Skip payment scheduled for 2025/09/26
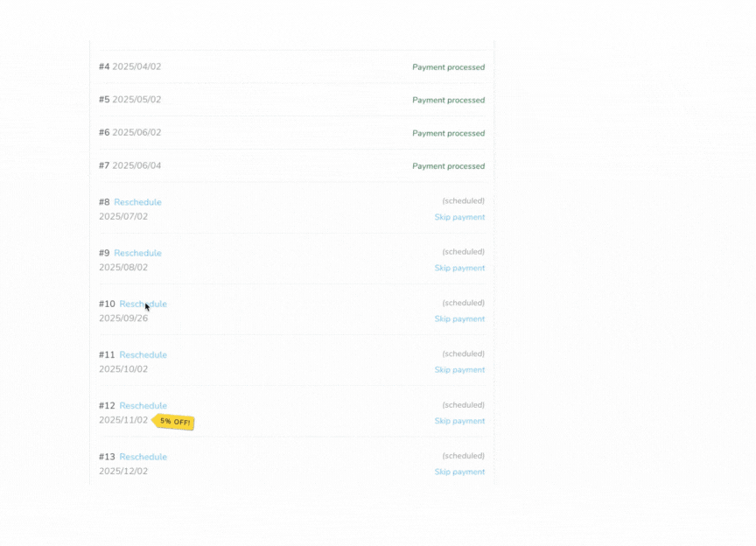 459,318
